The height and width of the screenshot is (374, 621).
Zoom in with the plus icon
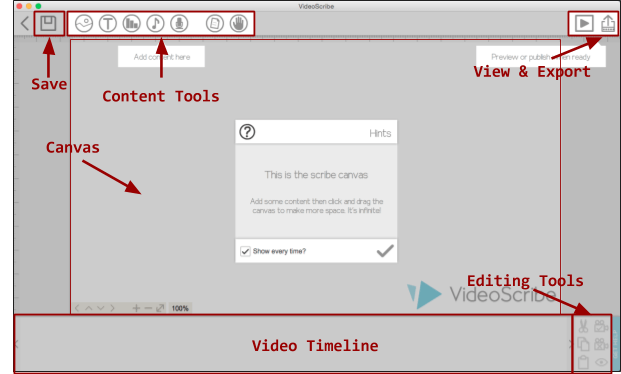pyautogui.click(x=136, y=308)
